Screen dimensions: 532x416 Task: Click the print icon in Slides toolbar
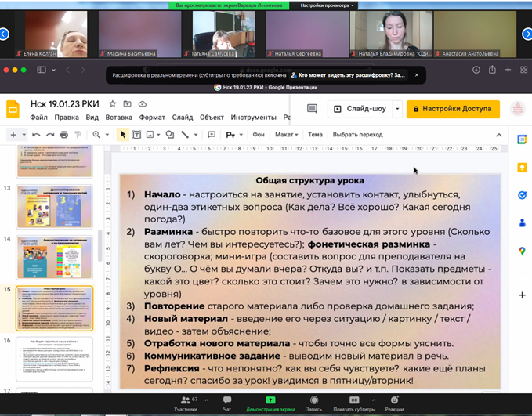pyautogui.click(x=63, y=135)
